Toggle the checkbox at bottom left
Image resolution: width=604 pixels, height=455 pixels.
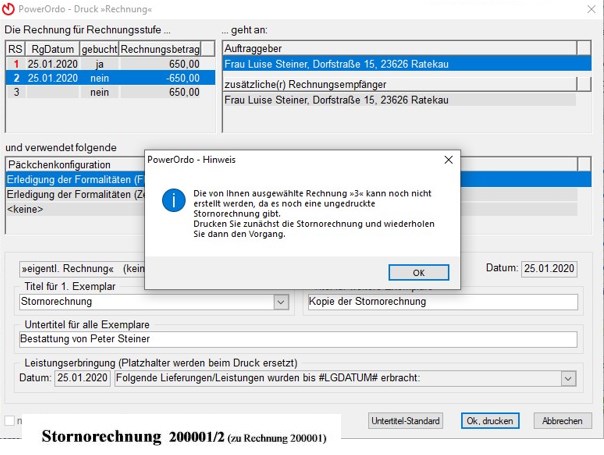point(10,421)
